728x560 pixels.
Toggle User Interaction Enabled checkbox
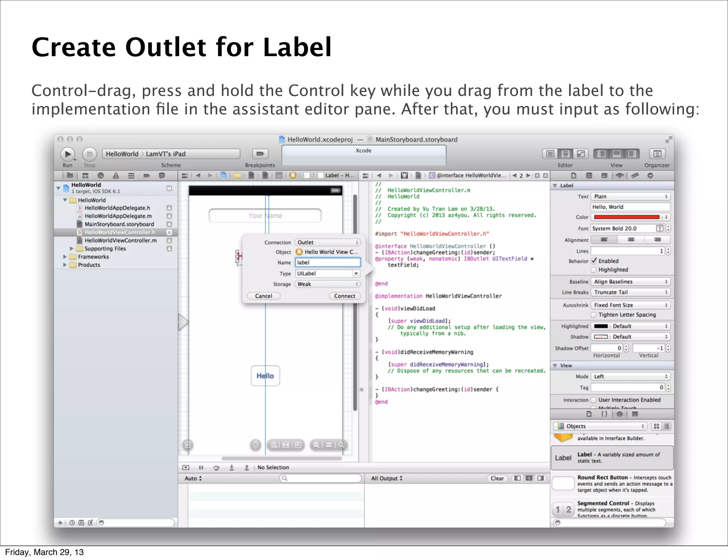594,400
